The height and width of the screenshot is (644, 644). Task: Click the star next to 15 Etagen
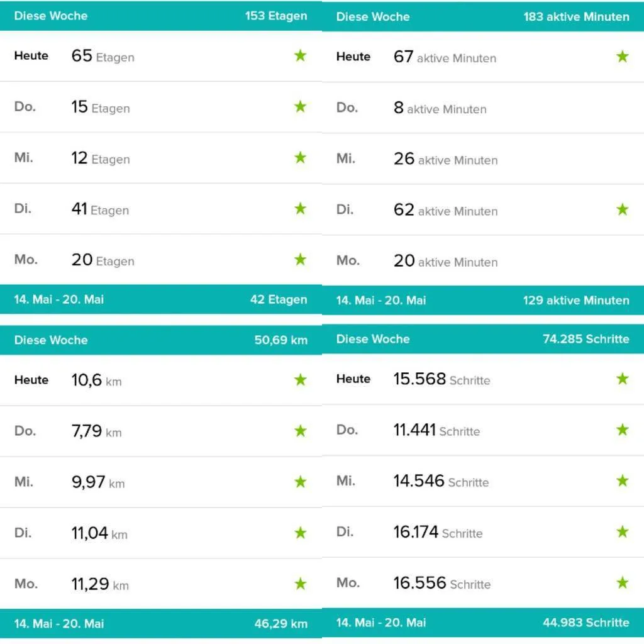[x=300, y=106]
